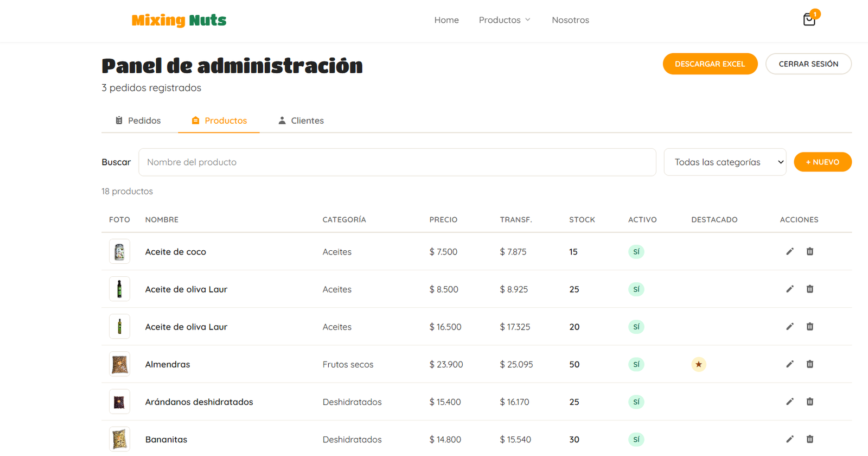Toggle the featured star on Almendras
The width and height of the screenshot is (868, 456).
pyautogui.click(x=699, y=364)
